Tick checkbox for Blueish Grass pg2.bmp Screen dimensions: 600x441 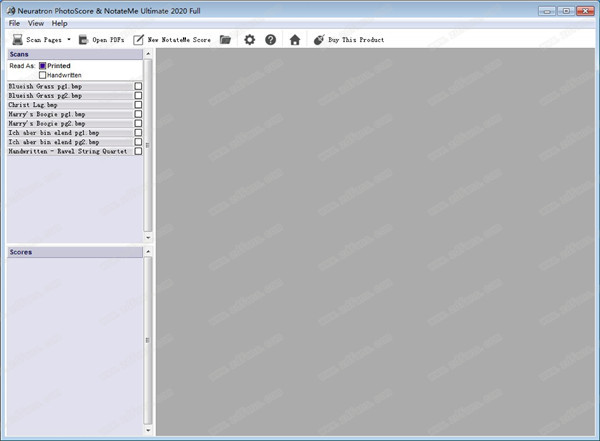click(x=138, y=95)
